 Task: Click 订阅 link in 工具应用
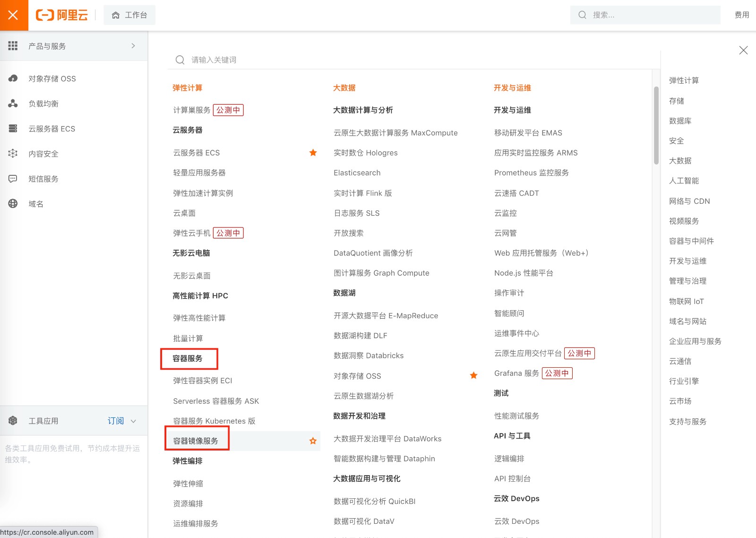point(116,421)
